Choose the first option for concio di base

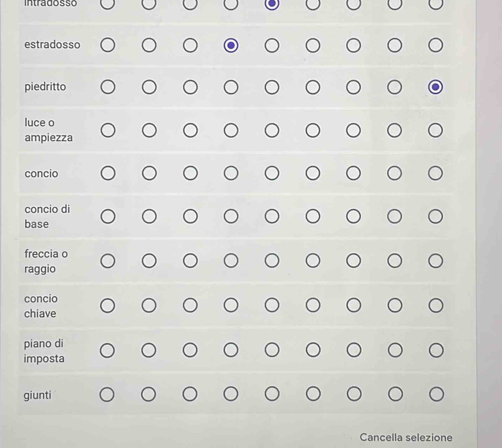click(108, 217)
